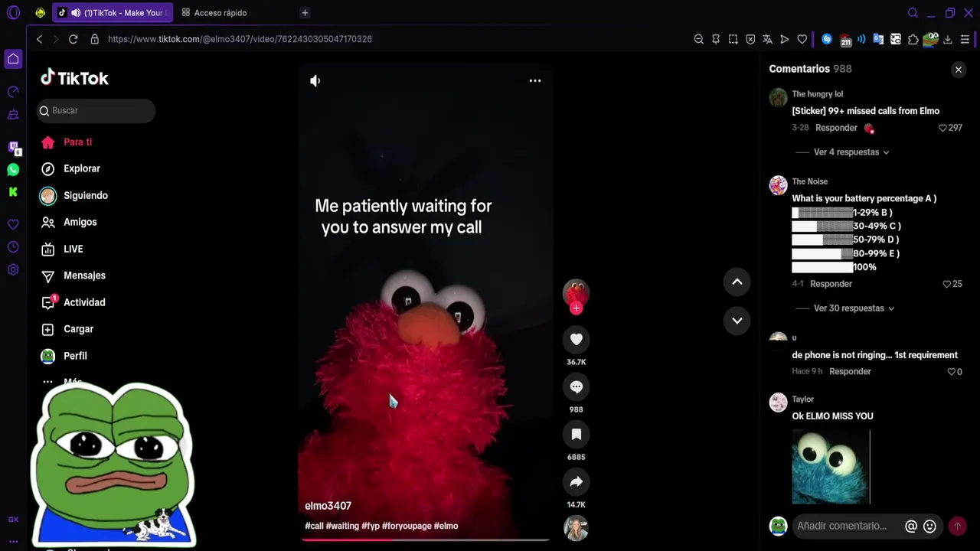Like the Elmo video with heart button
The width and height of the screenshot is (980, 551).
pyautogui.click(x=576, y=339)
